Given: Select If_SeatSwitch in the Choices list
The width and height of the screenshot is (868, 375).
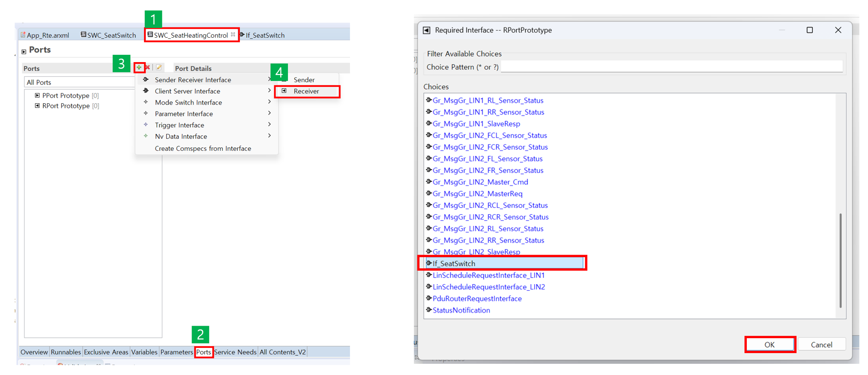Looking at the screenshot, I should 454,264.
